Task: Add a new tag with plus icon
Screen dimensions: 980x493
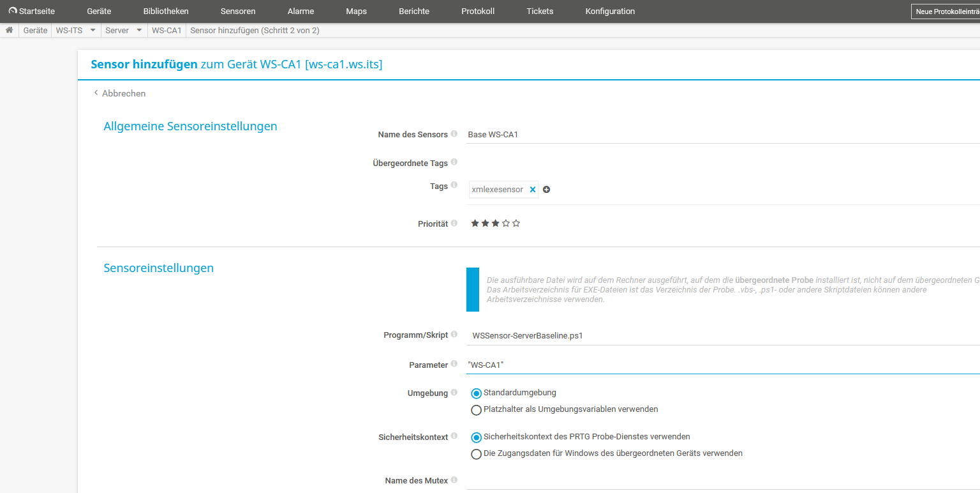Action: click(x=547, y=190)
